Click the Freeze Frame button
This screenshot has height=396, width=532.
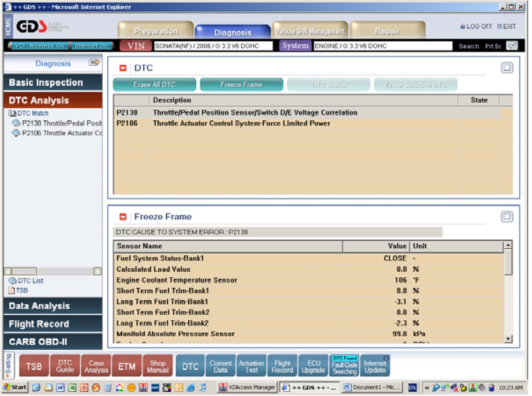241,85
